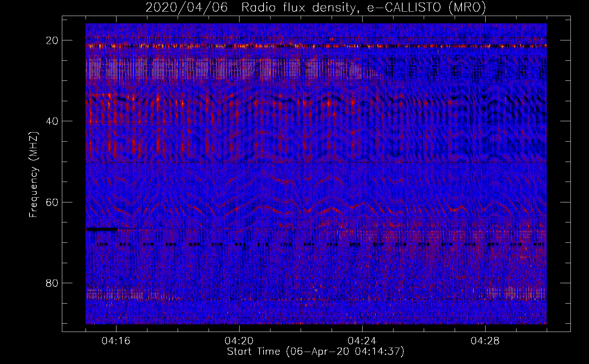This screenshot has width=589, height=364.
Task: Click the 04:20 time tick label
Action: pos(239,341)
